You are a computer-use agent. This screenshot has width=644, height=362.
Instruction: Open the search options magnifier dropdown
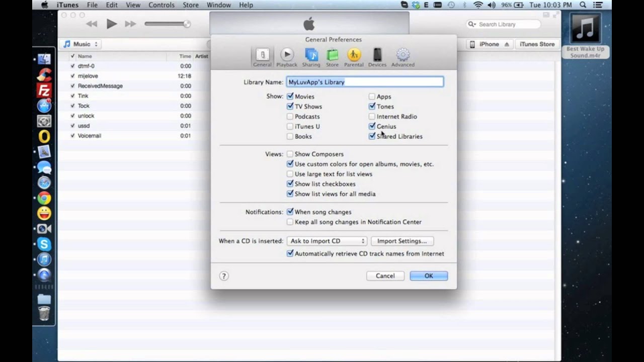[472, 24]
